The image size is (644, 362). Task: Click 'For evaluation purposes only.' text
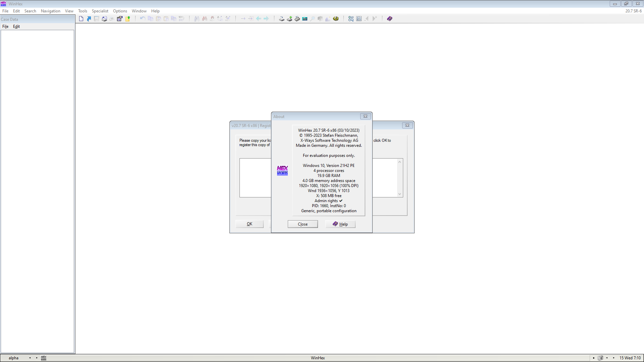point(329,156)
